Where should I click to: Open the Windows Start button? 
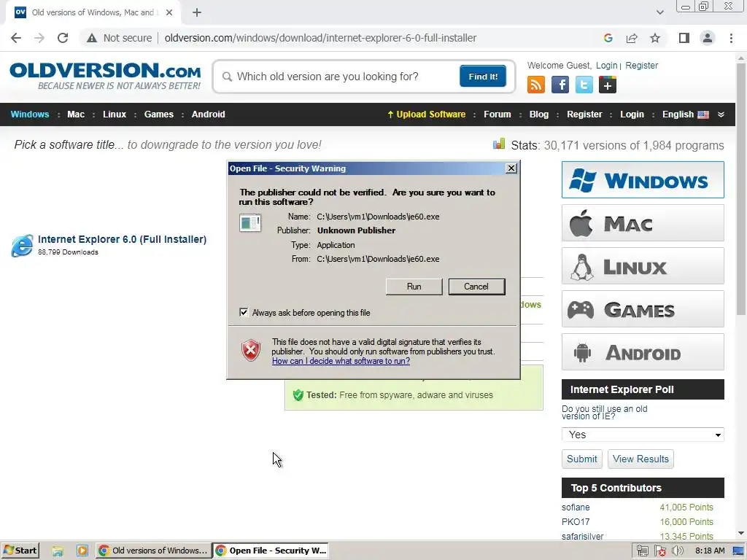point(20,551)
